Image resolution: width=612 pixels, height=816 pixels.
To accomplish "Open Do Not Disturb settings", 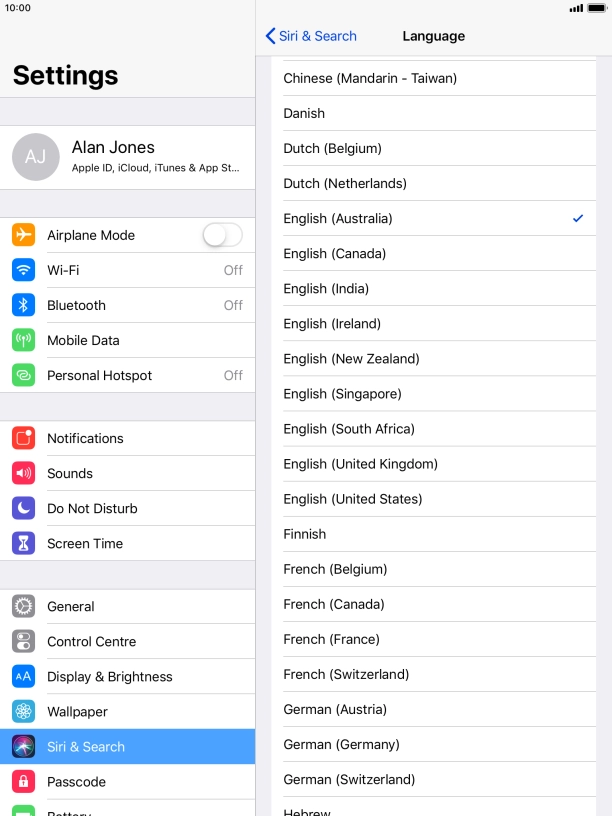I will 128,508.
